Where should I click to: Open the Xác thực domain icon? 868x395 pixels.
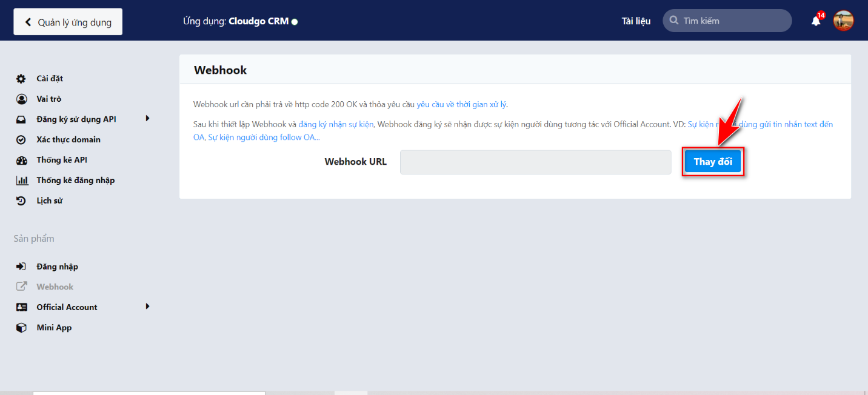click(x=21, y=139)
